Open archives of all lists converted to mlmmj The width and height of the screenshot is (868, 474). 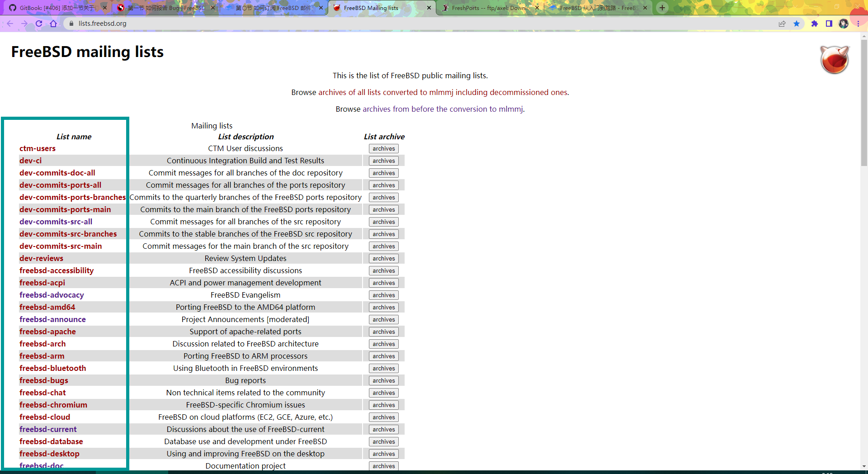tap(442, 92)
